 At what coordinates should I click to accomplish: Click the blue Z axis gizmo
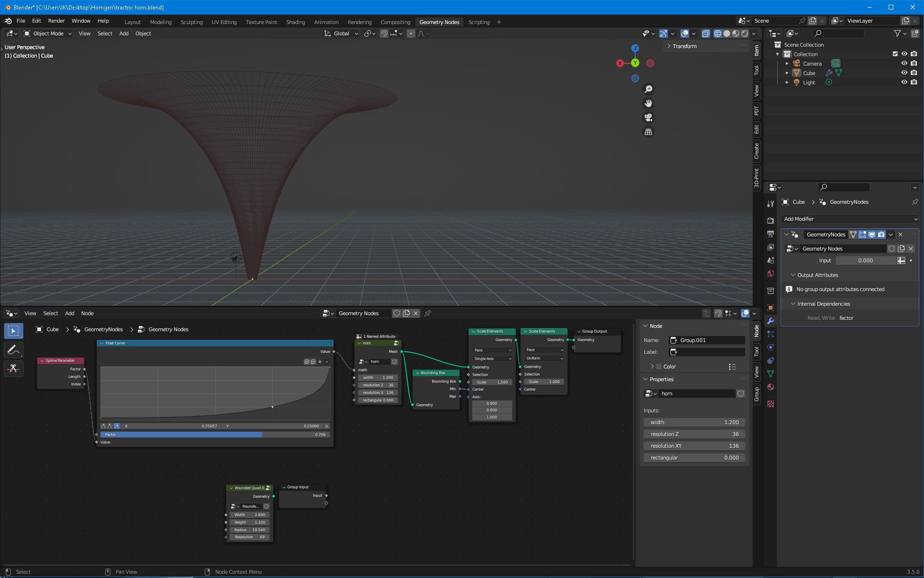(635, 48)
